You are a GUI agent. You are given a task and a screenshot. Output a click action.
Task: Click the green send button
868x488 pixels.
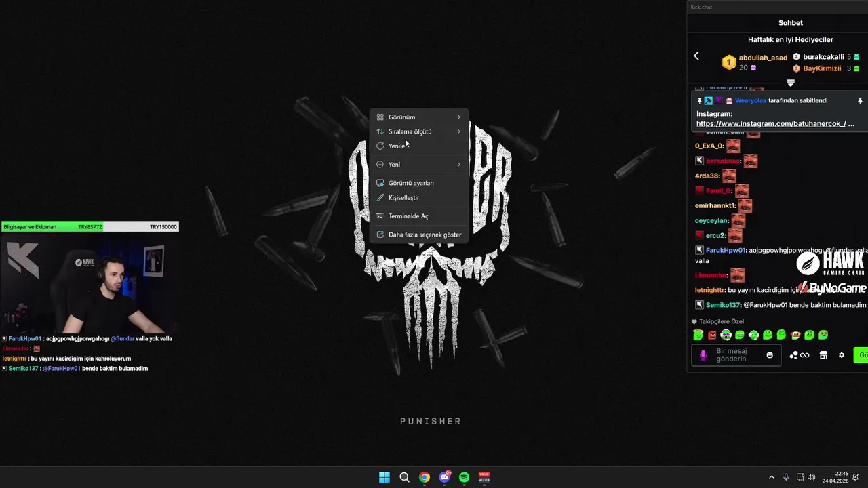click(861, 355)
